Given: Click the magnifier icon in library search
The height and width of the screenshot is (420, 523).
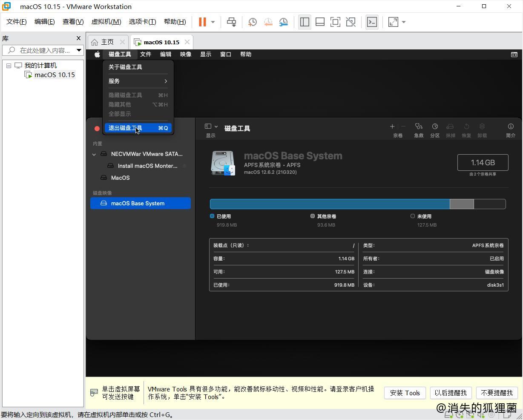Looking at the screenshot, I should (11, 50).
